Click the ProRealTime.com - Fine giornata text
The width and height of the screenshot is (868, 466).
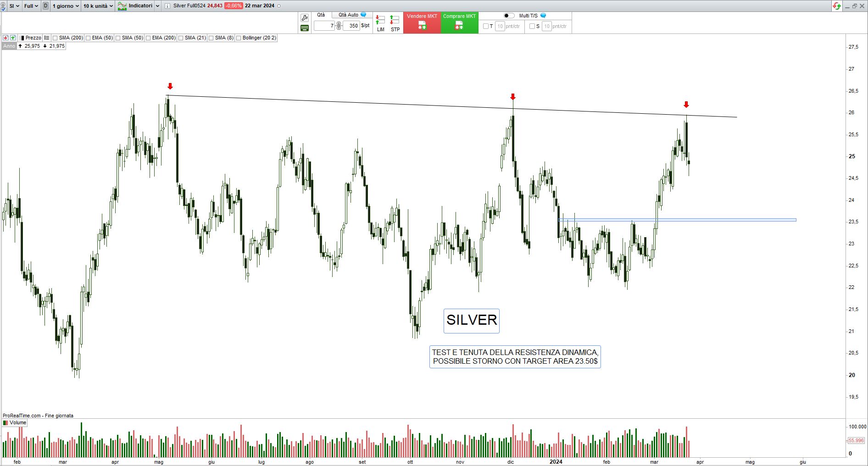tap(38, 416)
